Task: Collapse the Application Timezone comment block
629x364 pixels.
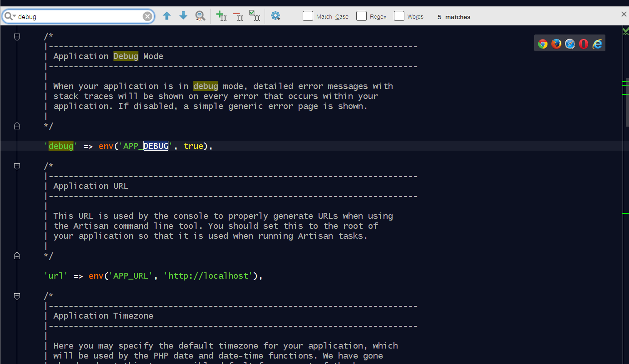Action: tap(17, 296)
